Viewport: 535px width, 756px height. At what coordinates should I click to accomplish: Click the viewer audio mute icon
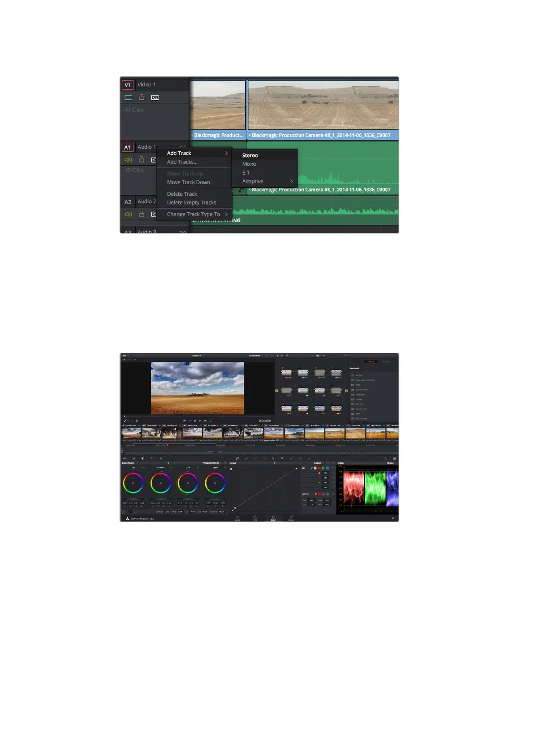pyautogui.click(x=137, y=421)
